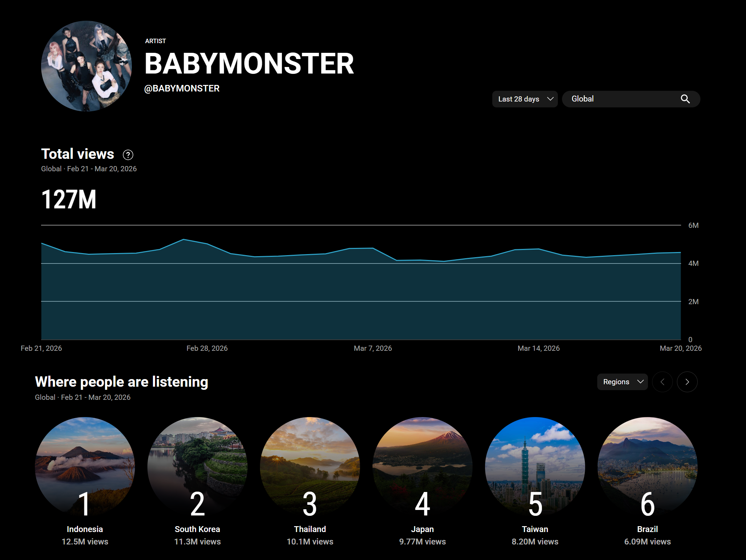Open the Last 28 days dropdown
This screenshot has width=746, height=560.
(525, 99)
